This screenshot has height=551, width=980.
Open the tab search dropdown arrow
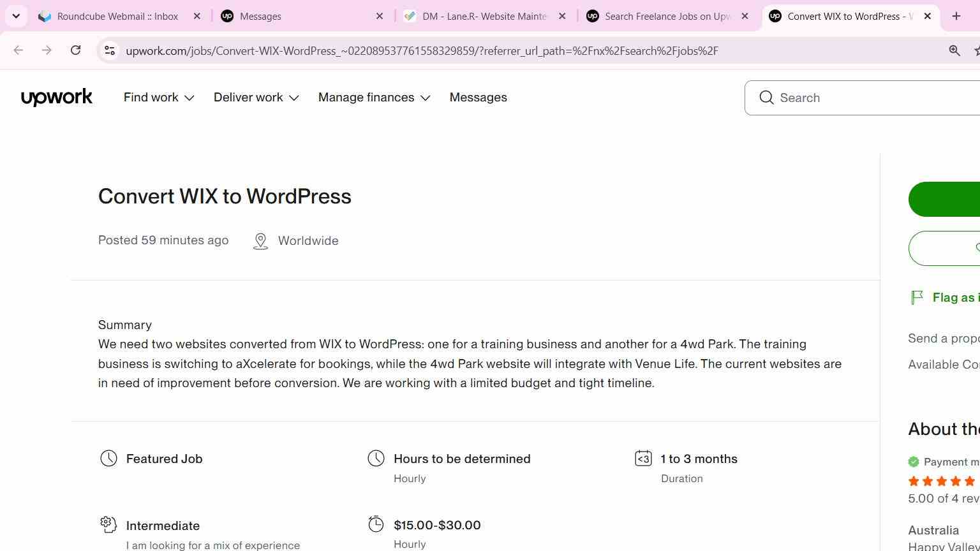click(x=16, y=16)
